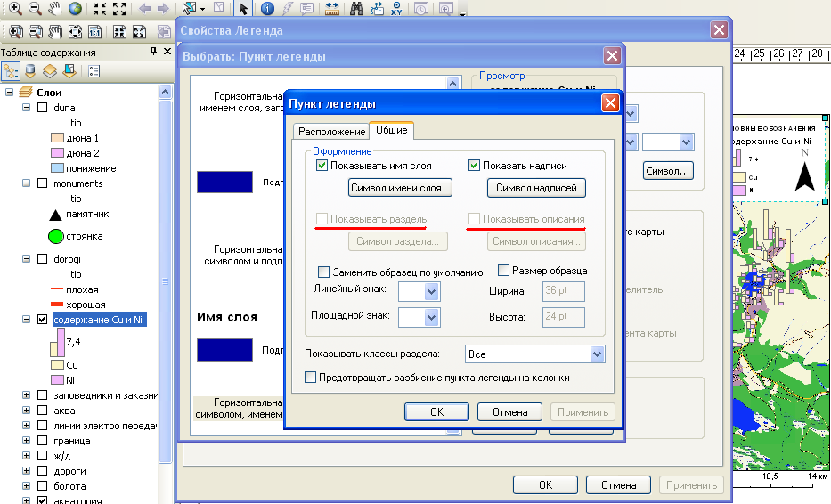Collapse the monuments layer tree
This screenshot has height=504, width=831.
tap(26, 183)
